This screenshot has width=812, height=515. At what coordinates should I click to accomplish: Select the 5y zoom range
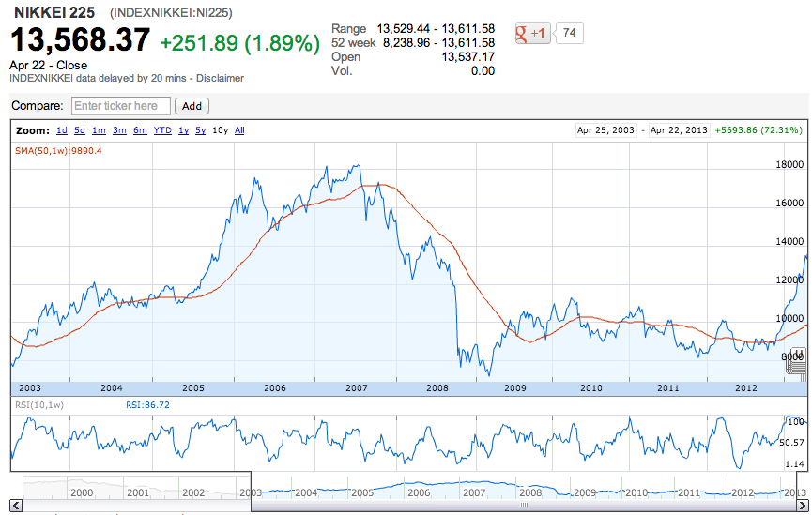pos(200,130)
